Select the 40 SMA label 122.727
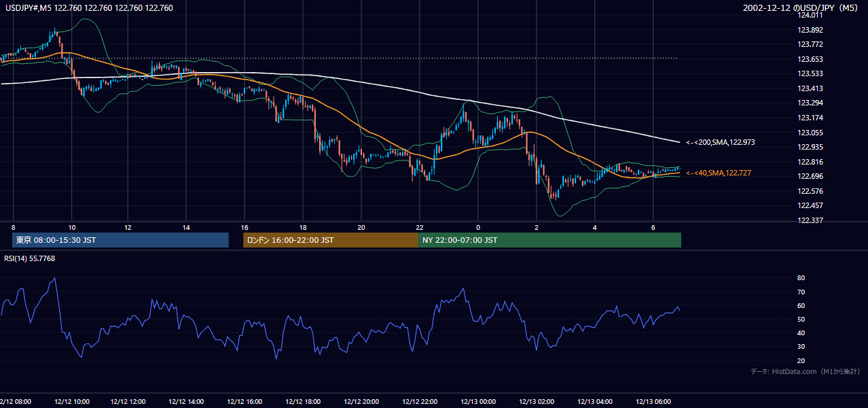 click(x=719, y=173)
